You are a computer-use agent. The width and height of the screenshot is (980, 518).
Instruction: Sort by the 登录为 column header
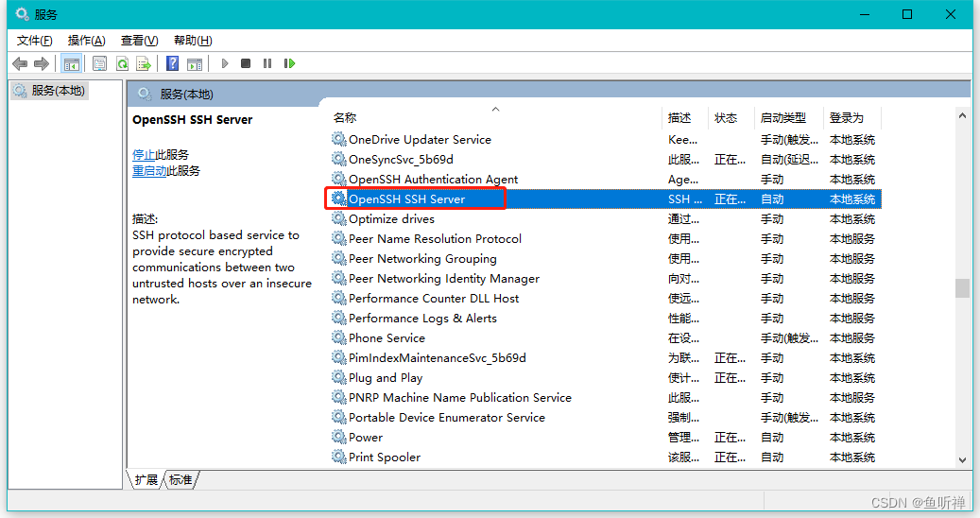pos(846,117)
